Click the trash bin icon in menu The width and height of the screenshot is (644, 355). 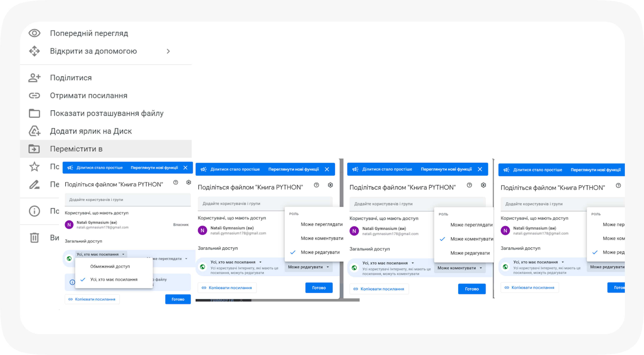coord(34,237)
